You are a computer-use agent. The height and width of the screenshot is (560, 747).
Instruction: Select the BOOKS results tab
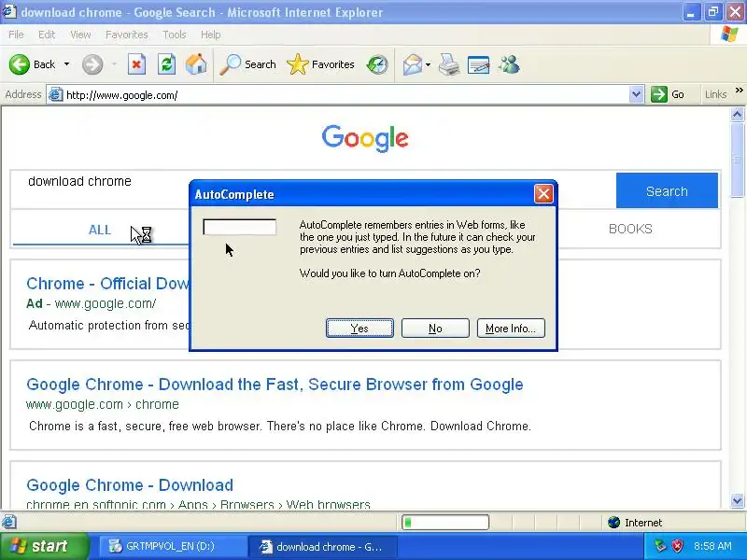(x=630, y=229)
